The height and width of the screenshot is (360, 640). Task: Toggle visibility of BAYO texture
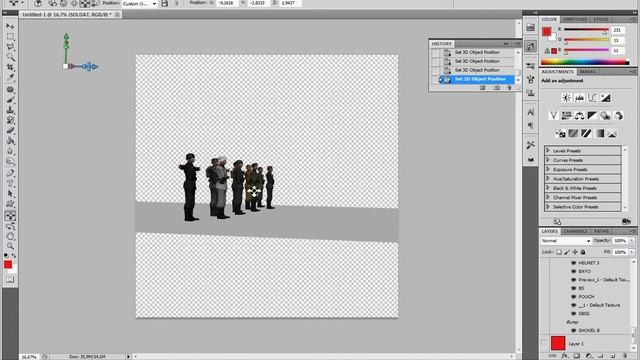pos(573,271)
